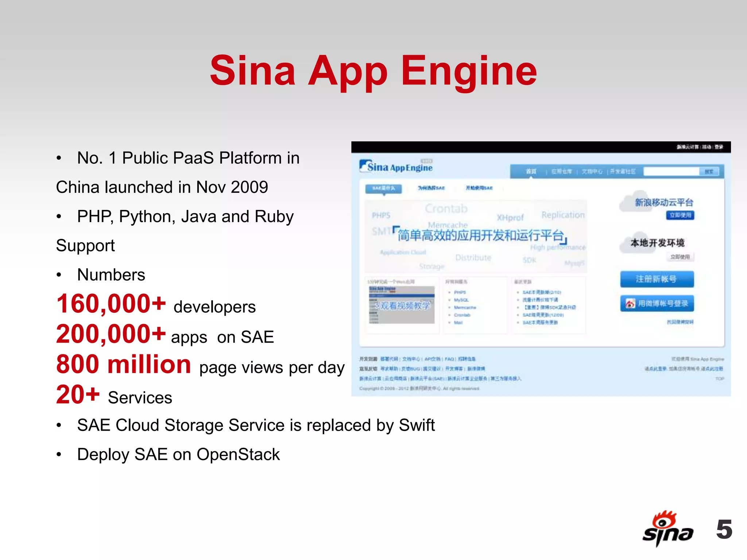This screenshot has width=747, height=560.
Task: Click the '800 million' page views figure
Action: click(x=124, y=365)
